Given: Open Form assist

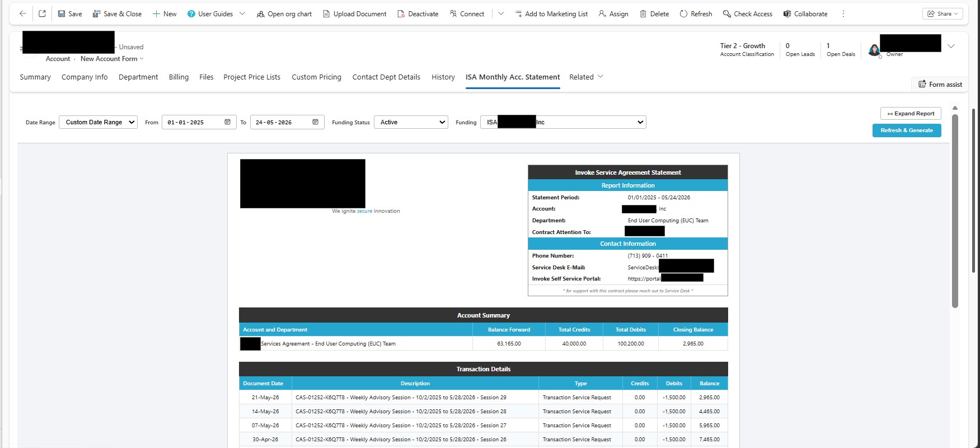Looking at the screenshot, I should (x=940, y=85).
